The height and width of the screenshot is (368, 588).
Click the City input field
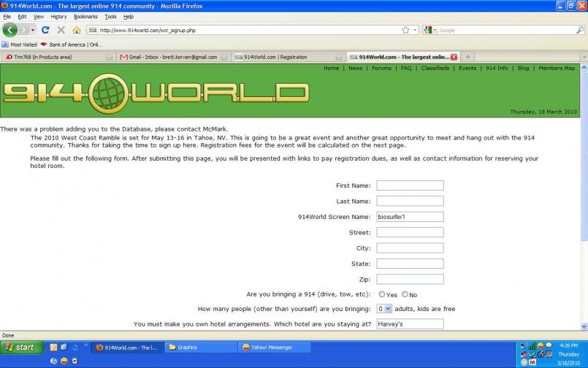410,248
